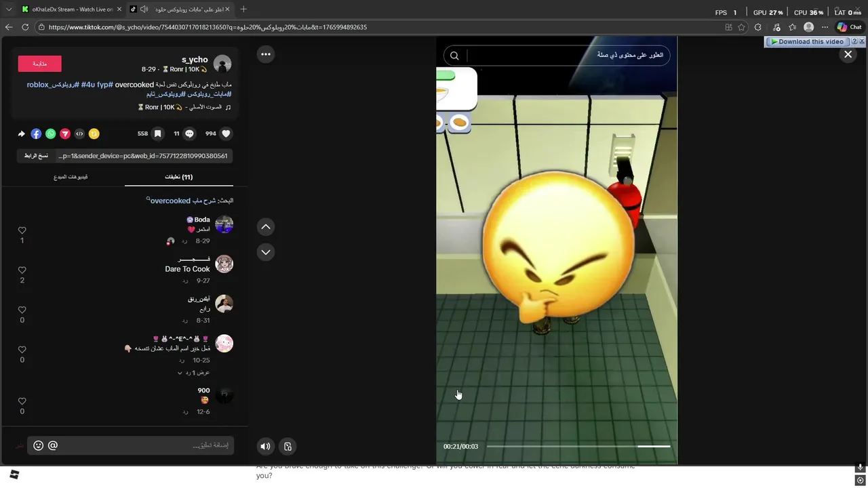Bookmark the video with the save icon

(157, 134)
